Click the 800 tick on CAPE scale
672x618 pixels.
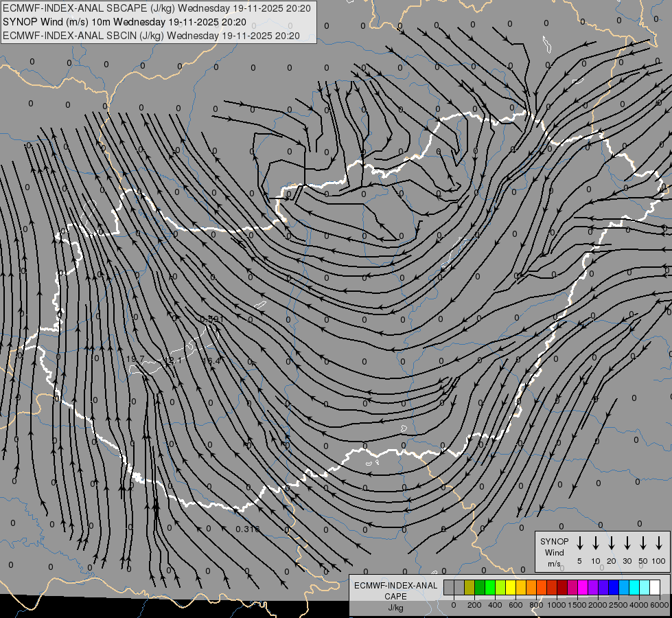(536, 605)
